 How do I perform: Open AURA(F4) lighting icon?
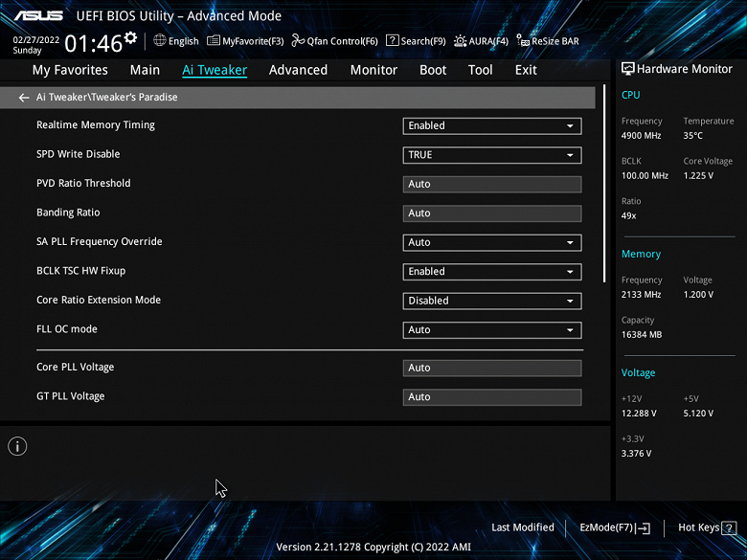(460, 41)
